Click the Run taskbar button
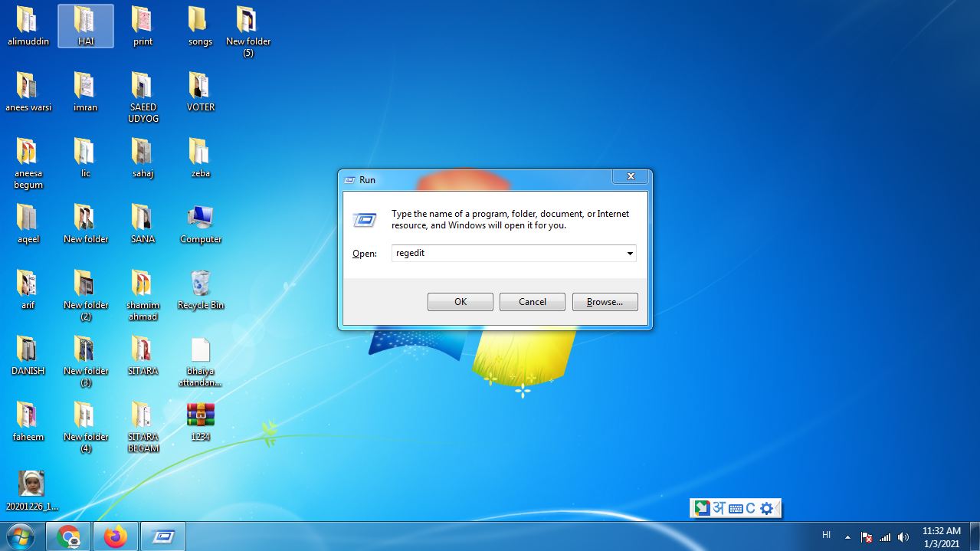 [x=163, y=536]
